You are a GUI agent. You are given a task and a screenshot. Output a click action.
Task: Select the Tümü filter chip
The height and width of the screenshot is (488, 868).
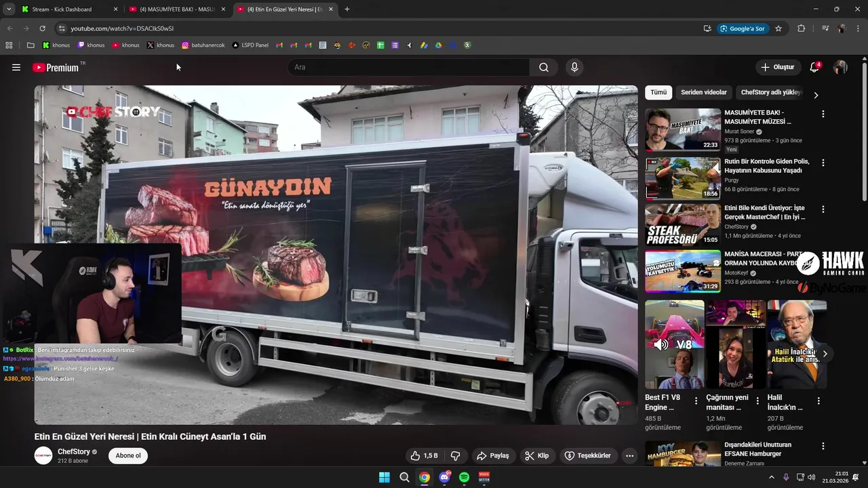tap(658, 92)
